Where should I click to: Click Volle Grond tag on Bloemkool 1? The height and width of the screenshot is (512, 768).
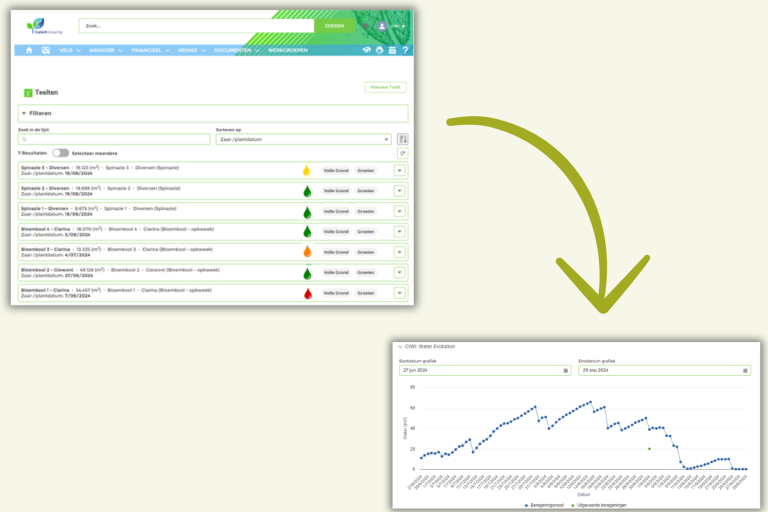[x=336, y=293]
